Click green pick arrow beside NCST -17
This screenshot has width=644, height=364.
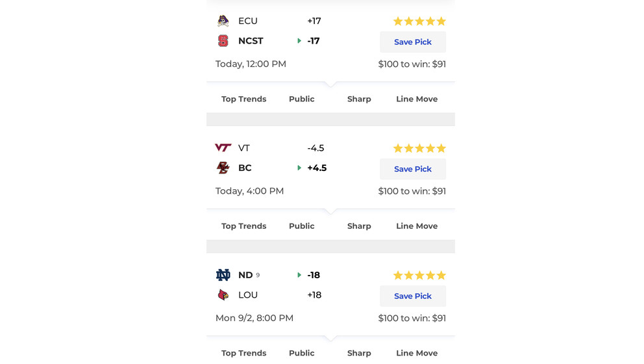click(x=299, y=41)
